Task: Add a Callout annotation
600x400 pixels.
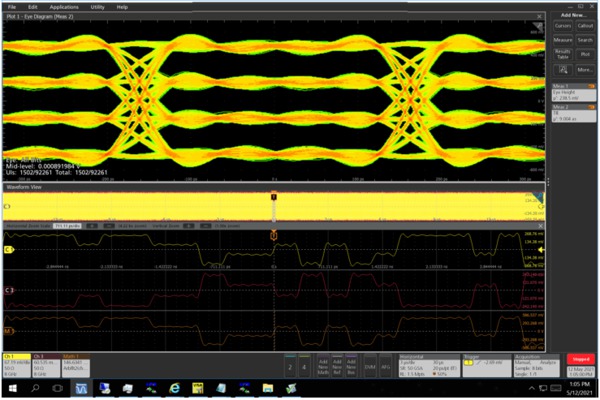Action: [585, 25]
